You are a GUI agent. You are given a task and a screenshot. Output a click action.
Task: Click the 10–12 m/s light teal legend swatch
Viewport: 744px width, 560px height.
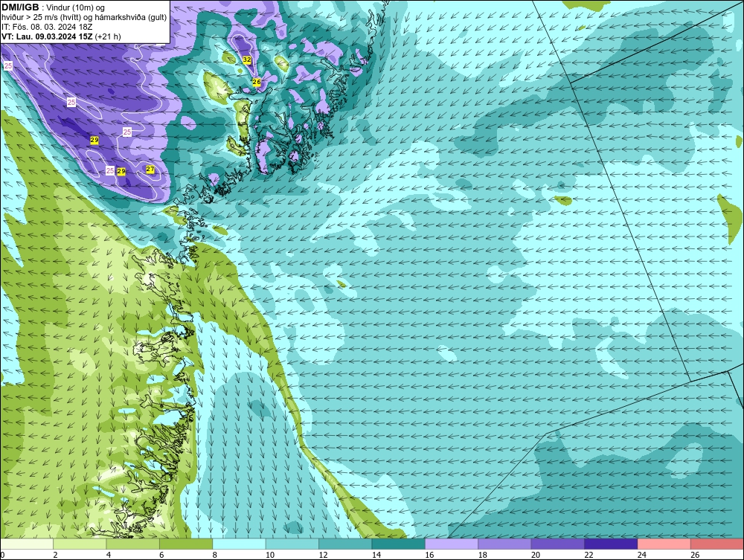click(292, 544)
